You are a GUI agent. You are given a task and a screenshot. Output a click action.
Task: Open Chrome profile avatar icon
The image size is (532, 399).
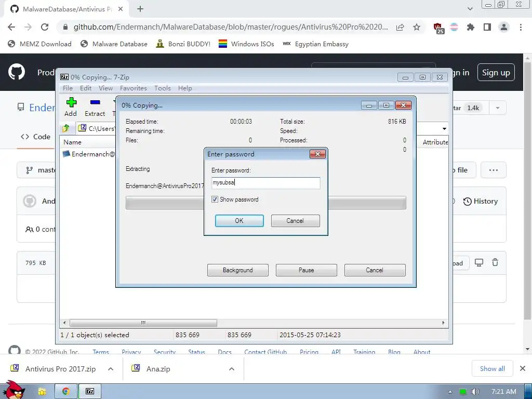[504, 27]
